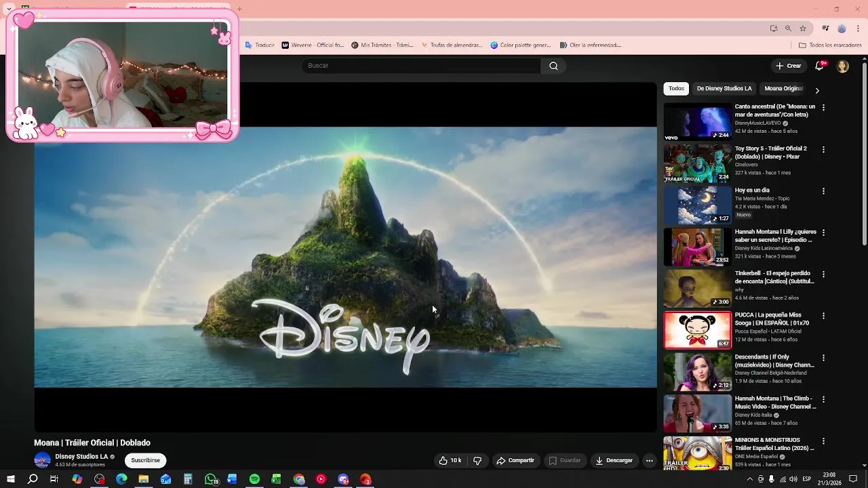Image resolution: width=868 pixels, height=488 pixels.
Task: Open options for PUCCA video
Action: (x=823, y=316)
